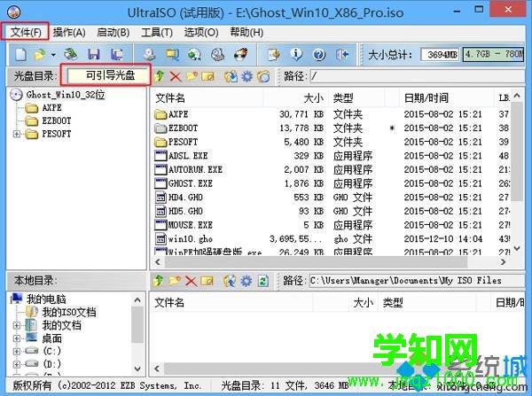
Task: Click New Folder icon in local directory toolbar
Action: coord(175,281)
